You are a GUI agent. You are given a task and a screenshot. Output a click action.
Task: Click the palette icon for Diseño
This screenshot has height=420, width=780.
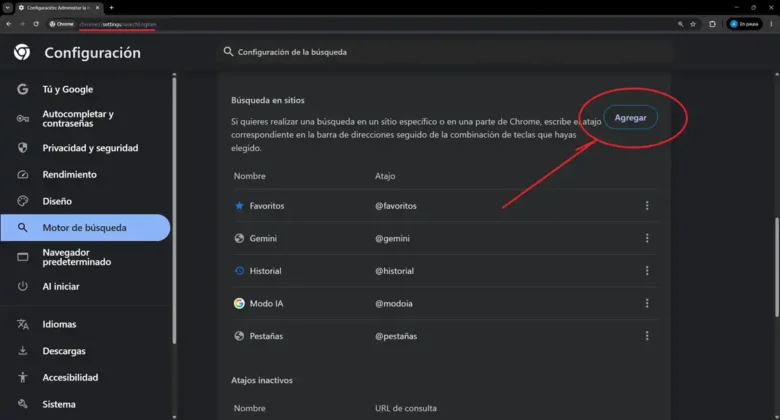pyautogui.click(x=22, y=201)
